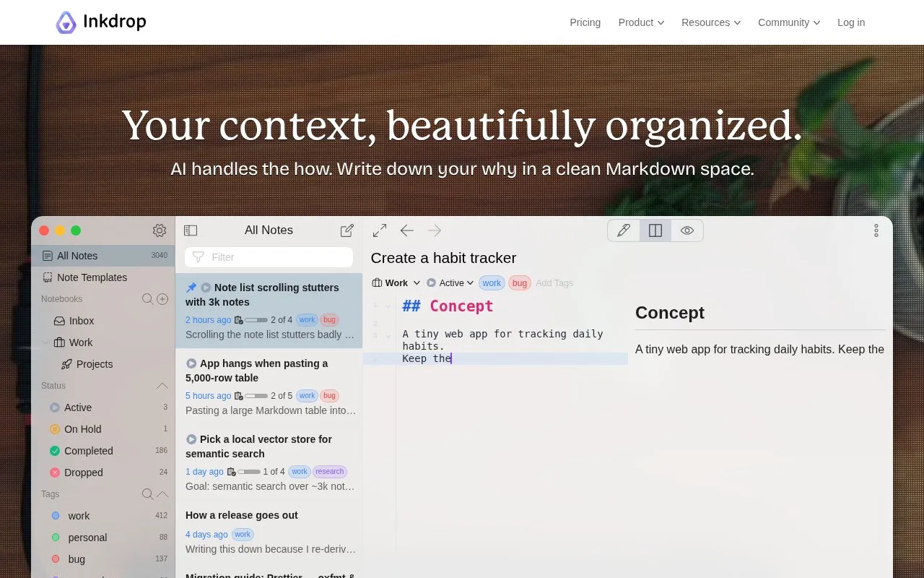The image size is (924, 578).
Task: Open the Work notebook dropdown in the editor
Action: click(x=396, y=283)
